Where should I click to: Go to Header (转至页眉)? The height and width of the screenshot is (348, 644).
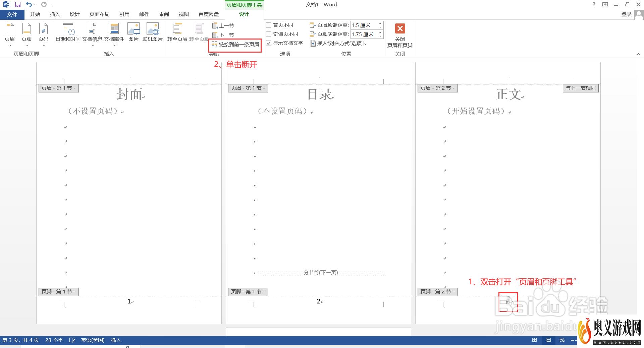click(177, 32)
